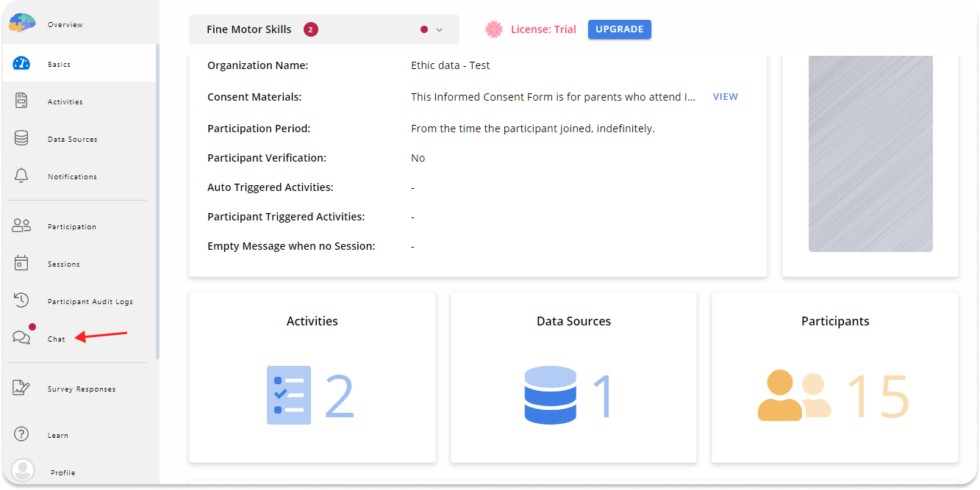Click the Participant Audit Logs history icon
This screenshot has width=980, height=490.
pos(21,300)
